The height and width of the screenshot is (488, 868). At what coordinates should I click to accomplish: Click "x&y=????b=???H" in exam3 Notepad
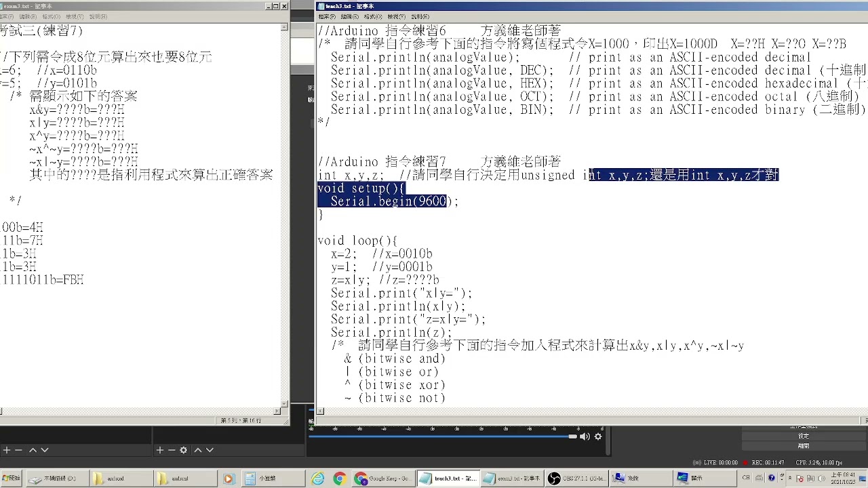click(x=77, y=109)
